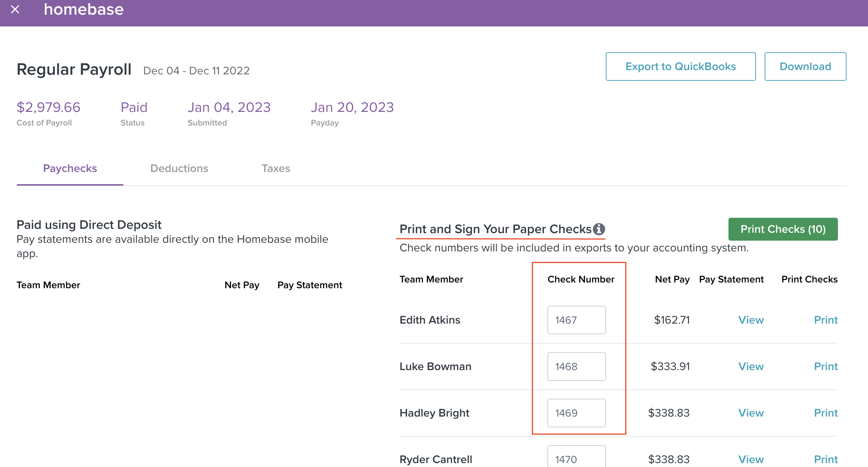868x467 pixels.
Task: Focus Luke Bowman's check number field 1468
Action: [576, 367]
